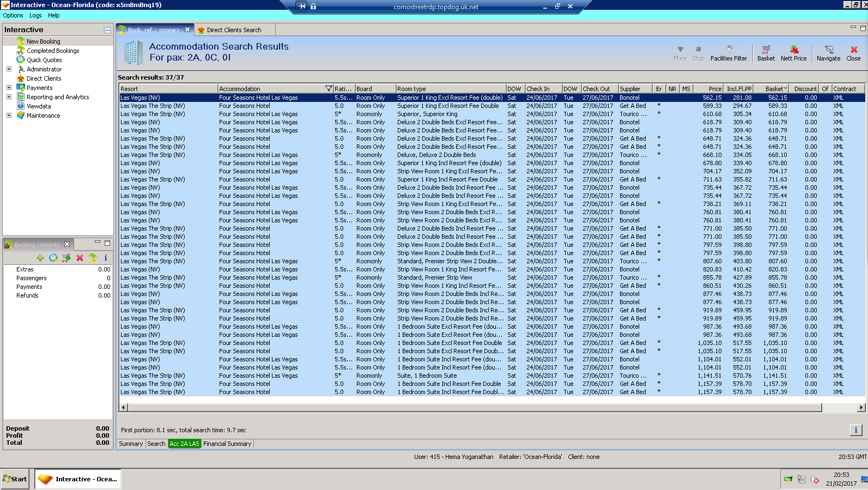Click the info button at bottom right
This screenshot has width=868, height=490.
click(x=855, y=430)
